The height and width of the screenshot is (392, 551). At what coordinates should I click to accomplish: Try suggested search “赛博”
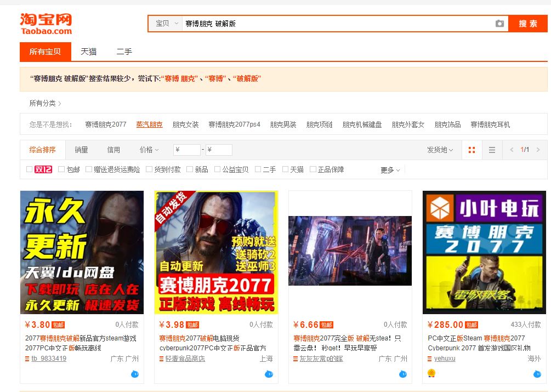(215, 78)
